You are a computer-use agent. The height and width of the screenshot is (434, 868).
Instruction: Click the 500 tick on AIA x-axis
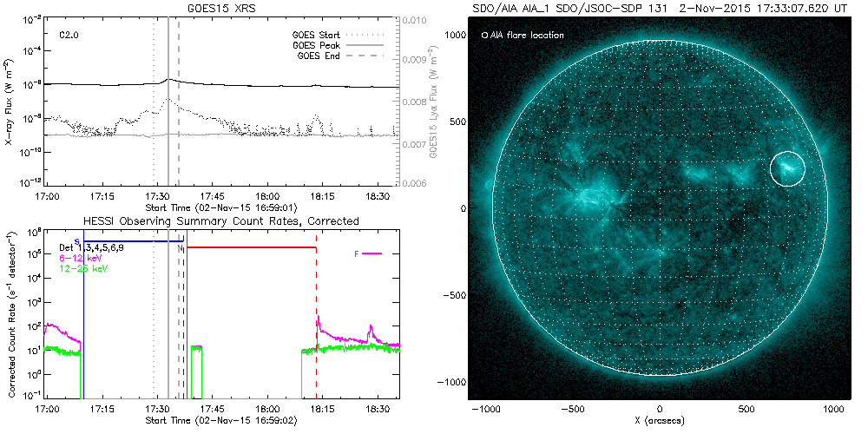(746, 411)
